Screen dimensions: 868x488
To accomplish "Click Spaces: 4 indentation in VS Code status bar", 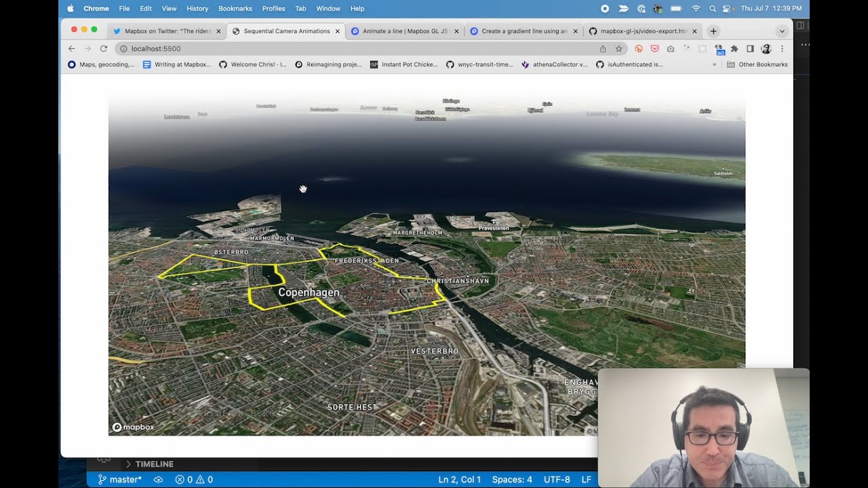I will coord(512,479).
